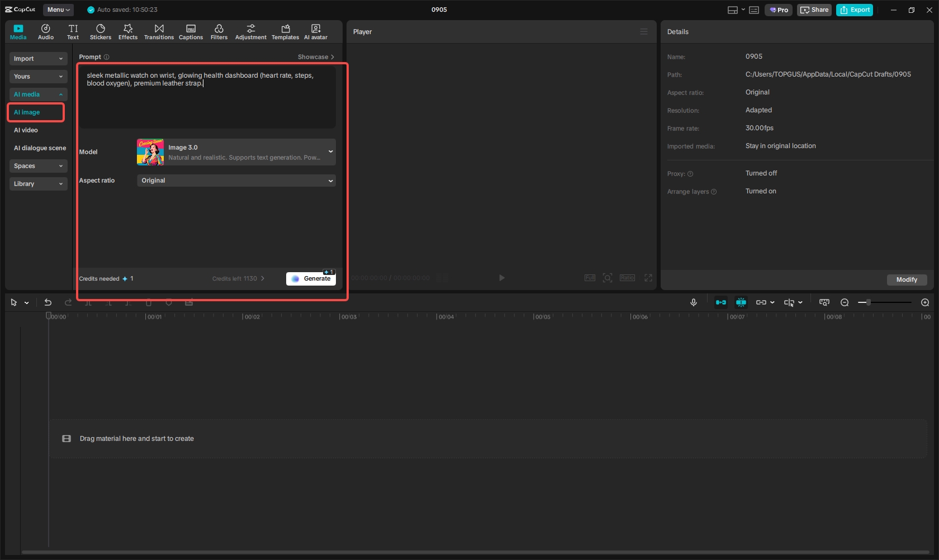Image resolution: width=939 pixels, height=560 pixels.
Task: Open the Menu dropdown at top-left
Action: click(x=58, y=10)
